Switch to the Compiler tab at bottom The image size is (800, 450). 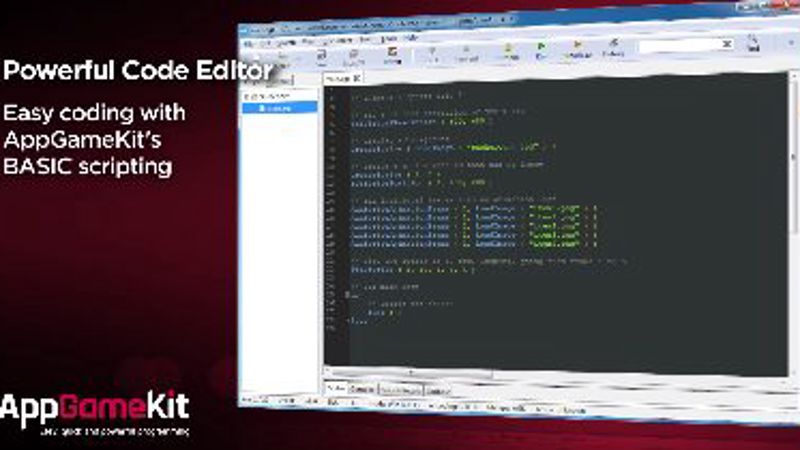click(x=362, y=389)
